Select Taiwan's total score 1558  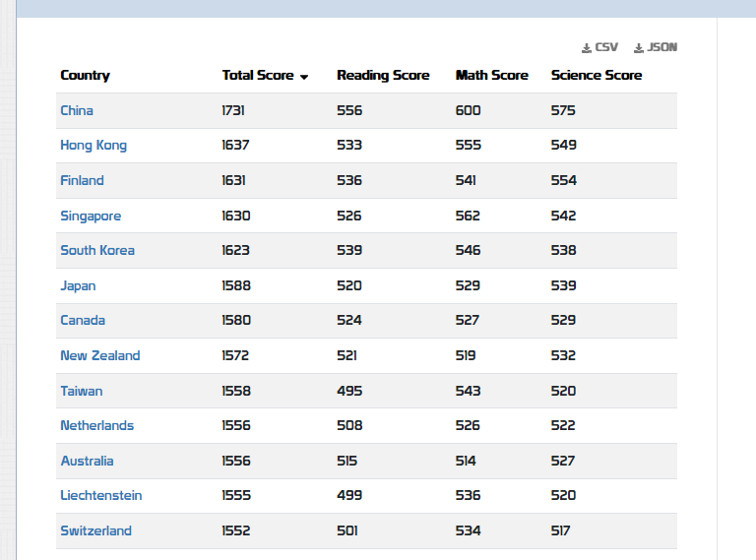(x=236, y=391)
